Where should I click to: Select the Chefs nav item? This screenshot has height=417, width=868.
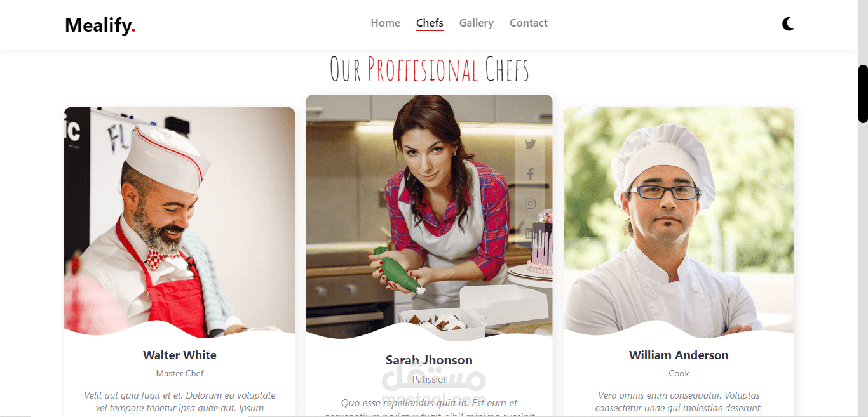(x=430, y=23)
